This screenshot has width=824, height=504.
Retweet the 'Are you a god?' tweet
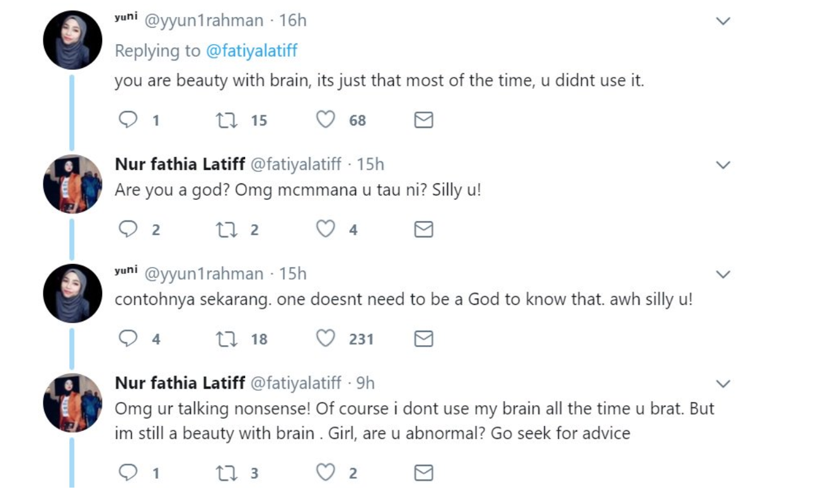pyautogui.click(x=226, y=229)
